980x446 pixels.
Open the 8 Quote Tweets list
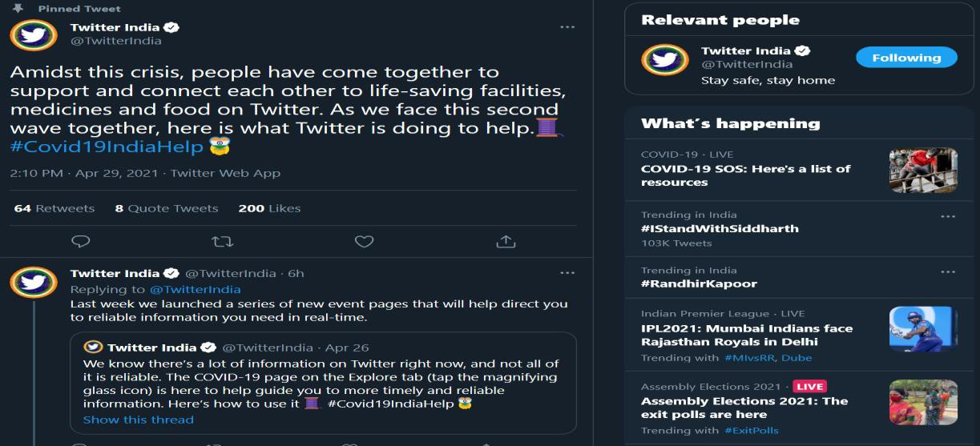(x=167, y=208)
